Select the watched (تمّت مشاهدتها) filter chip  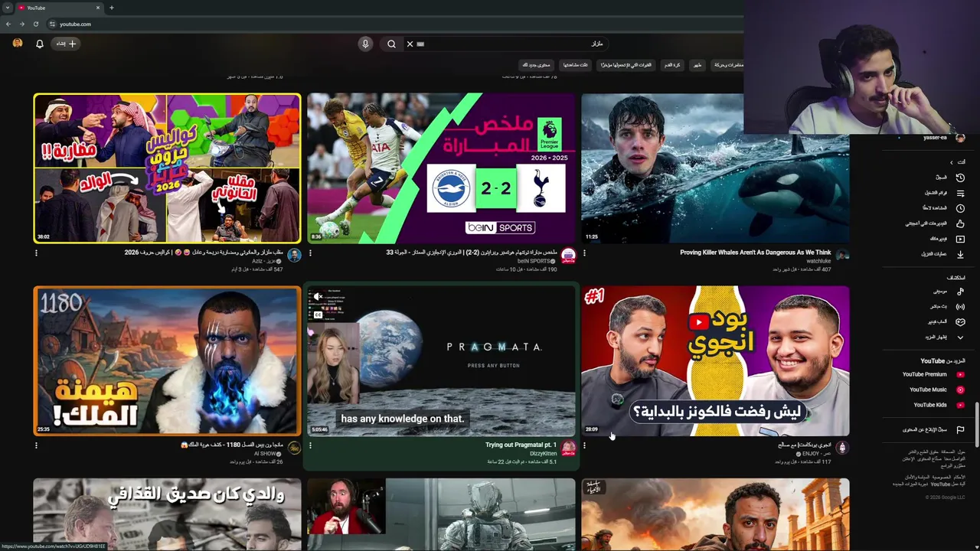click(x=576, y=65)
